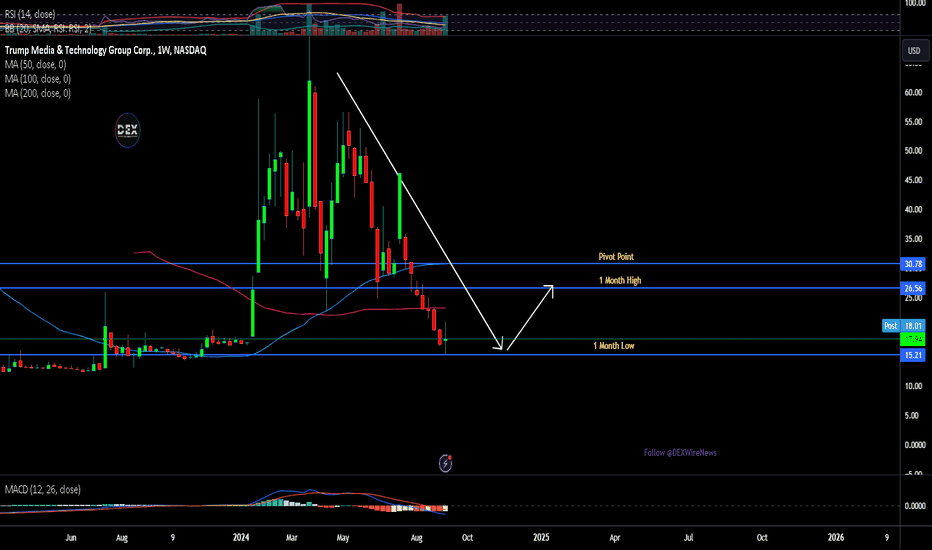Click the 0.0000 value on MACD scale

[x=915, y=506]
